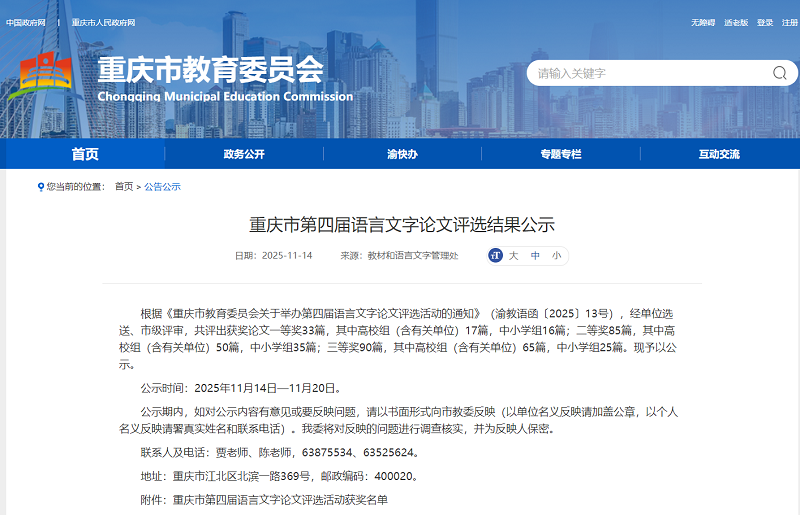
Task: Click the search magnifier icon
Action: click(779, 73)
